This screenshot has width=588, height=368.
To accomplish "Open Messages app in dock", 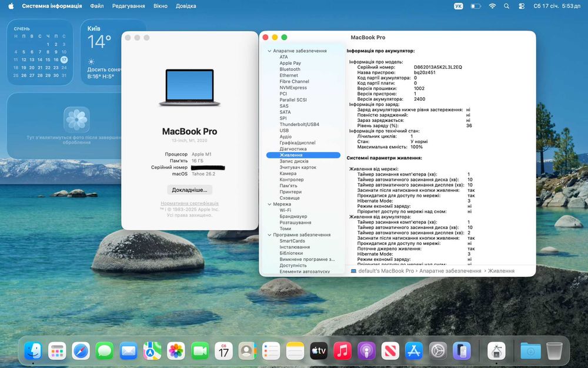I will click(105, 351).
